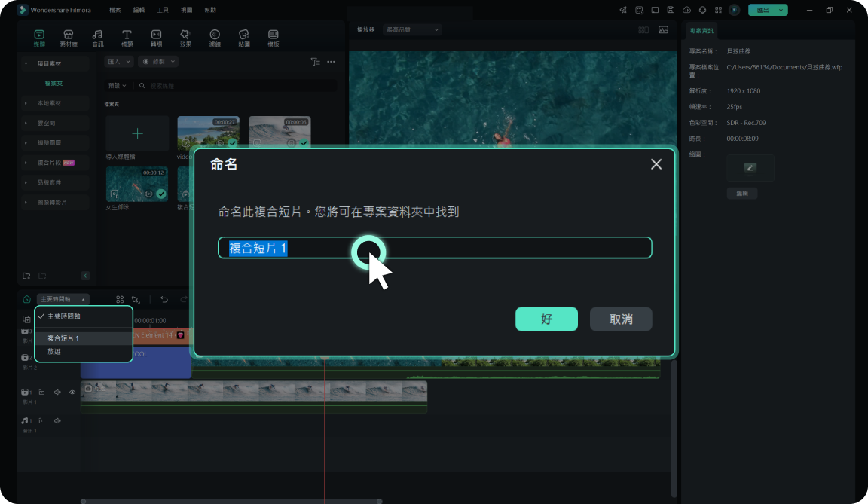
Task: Click the timeline home icon
Action: point(26,299)
